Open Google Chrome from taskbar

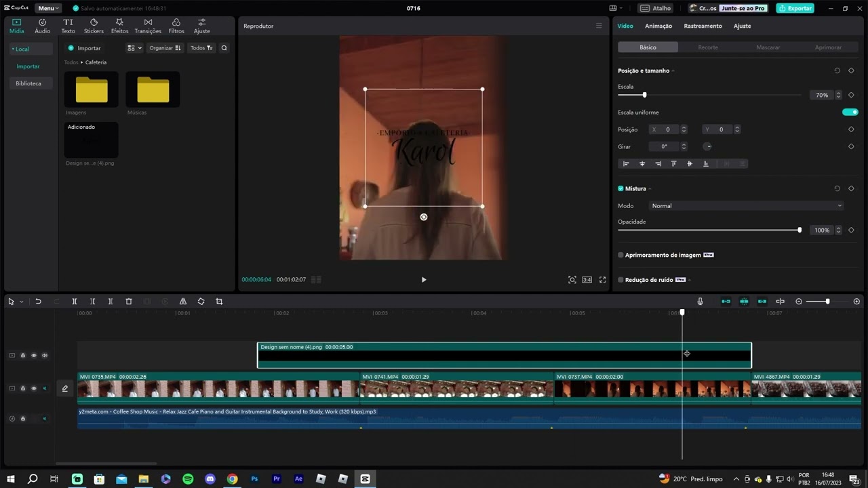coord(232,479)
